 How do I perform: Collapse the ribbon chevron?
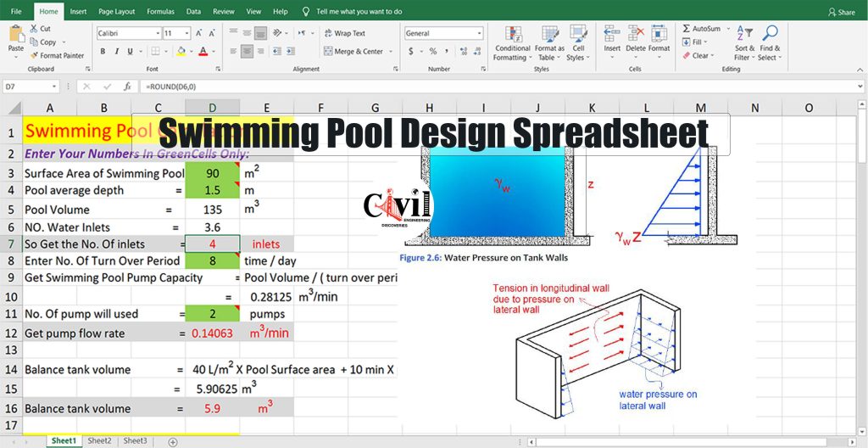click(x=860, y=70)
